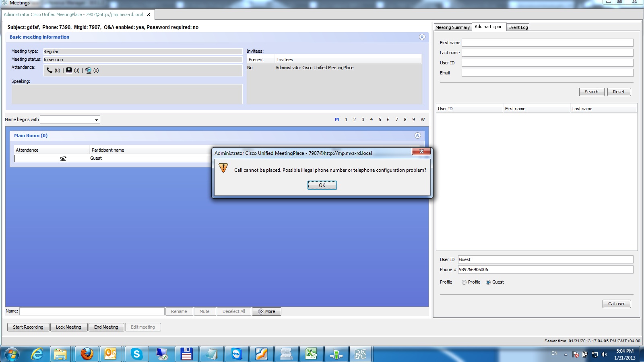
Task: Click the Email input field
Action: click(x=547, y=73)
